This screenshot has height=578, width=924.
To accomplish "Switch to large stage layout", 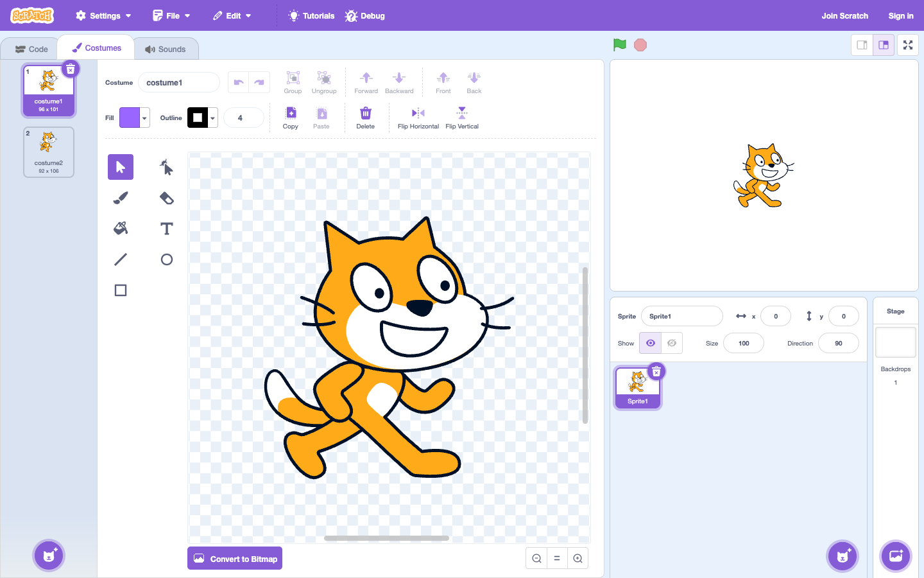I will (884, 45).
